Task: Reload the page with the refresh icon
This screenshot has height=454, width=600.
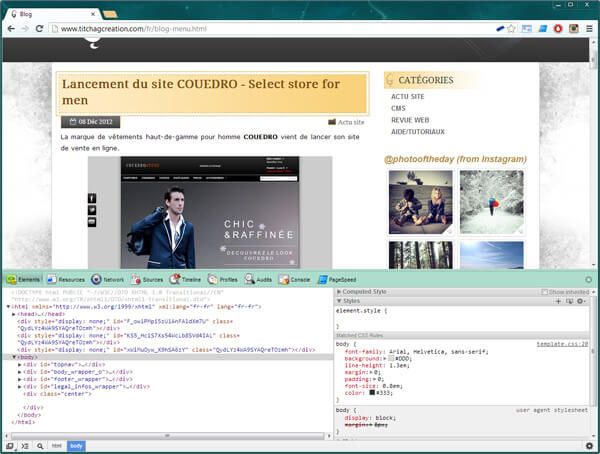Action: click(39, 29)
